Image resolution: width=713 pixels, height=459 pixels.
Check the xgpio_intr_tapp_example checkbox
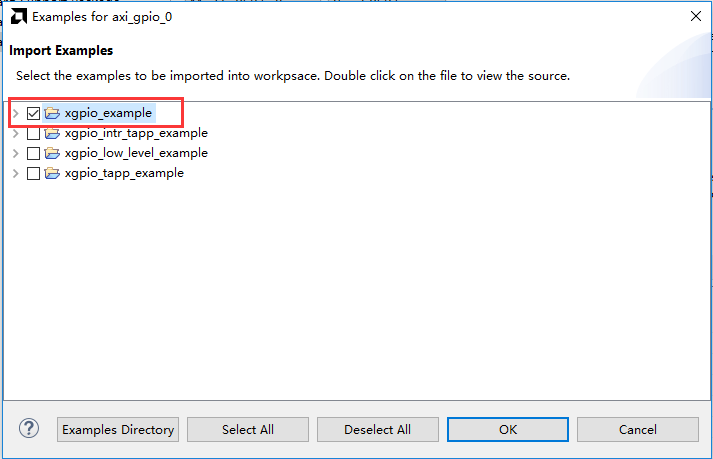[33, 133]
